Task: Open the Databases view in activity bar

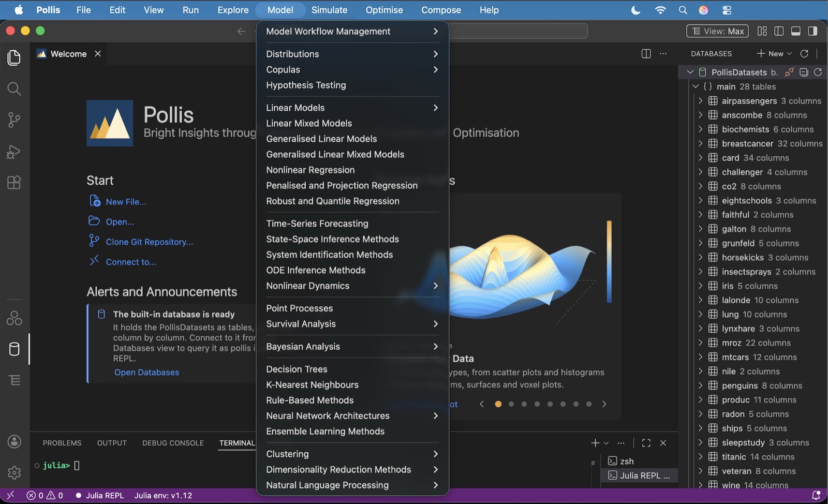Action: (14, 349)
